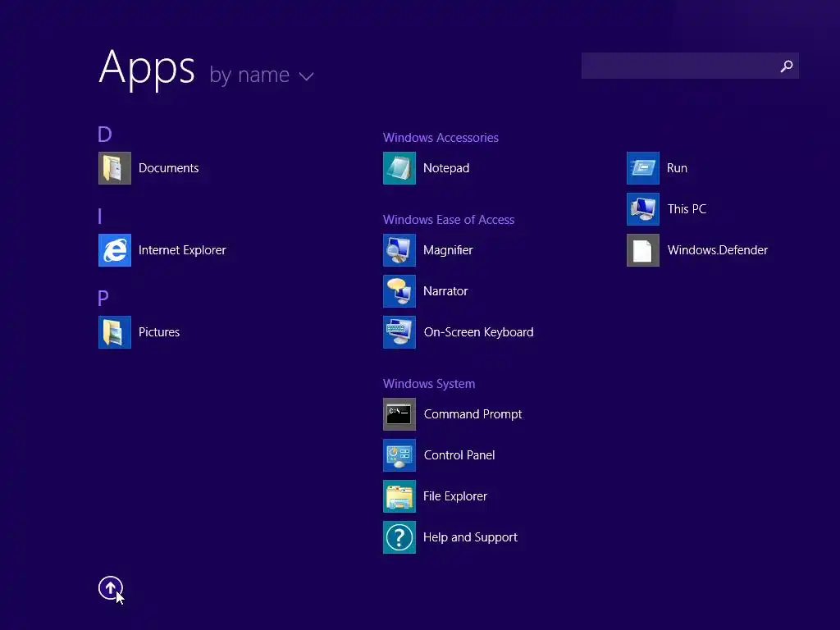Screen dimensions: 840x630
Task: Open the 'by name' sort dropdown
Action: [262, 75]
